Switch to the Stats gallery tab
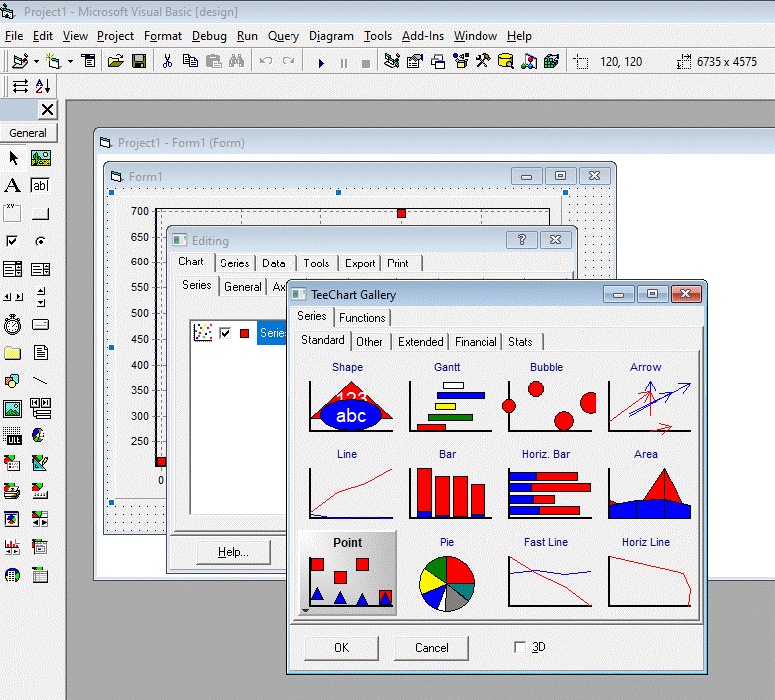This screenshot has width=775, height=700. click(520, 342)
